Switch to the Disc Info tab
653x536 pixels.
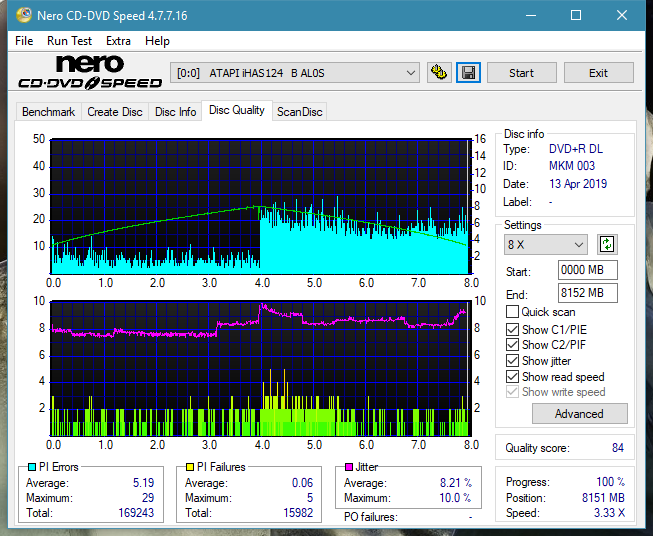click(175, 112)
